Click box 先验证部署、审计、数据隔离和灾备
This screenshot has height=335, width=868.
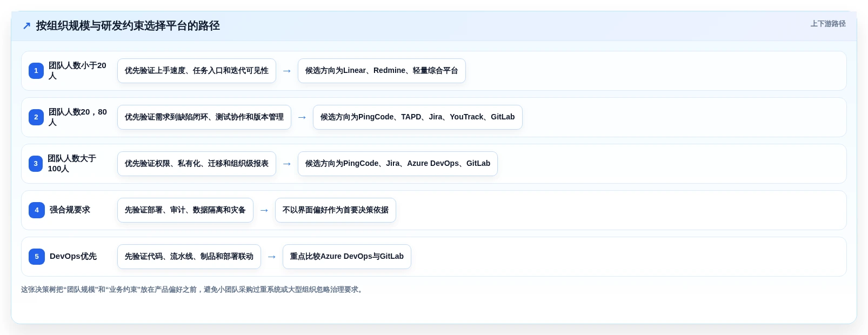[x=185, y=210]
